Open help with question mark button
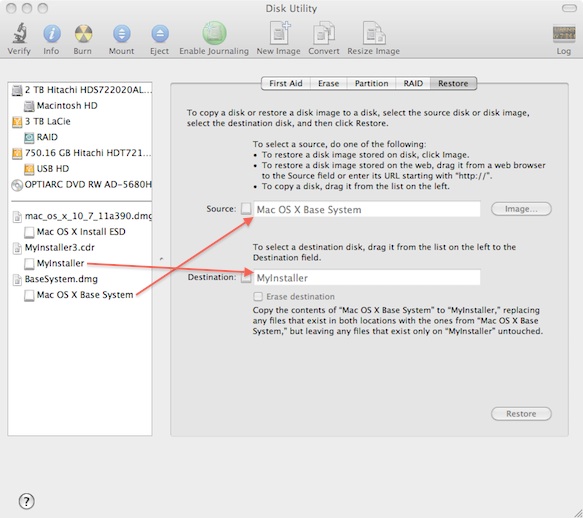The width and height of the screenshot is (583, 518). click(26, 501)
